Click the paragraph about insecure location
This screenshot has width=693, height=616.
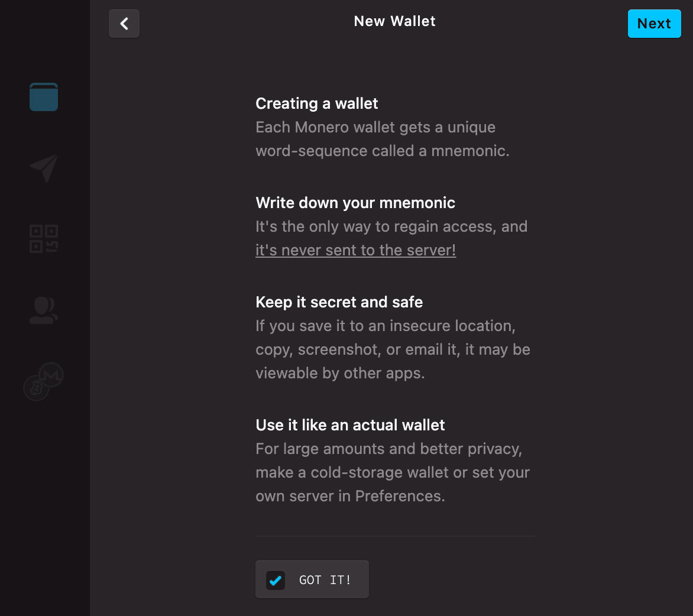(393, 349)
